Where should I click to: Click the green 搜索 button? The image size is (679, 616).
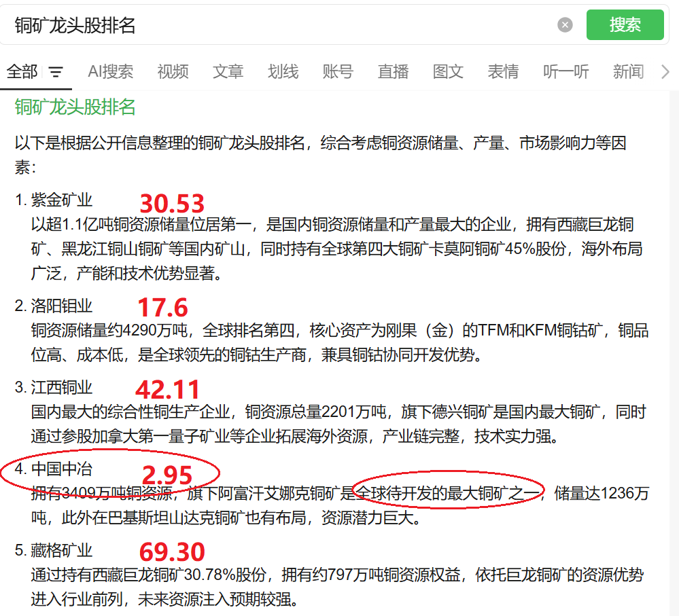[625, 25]
